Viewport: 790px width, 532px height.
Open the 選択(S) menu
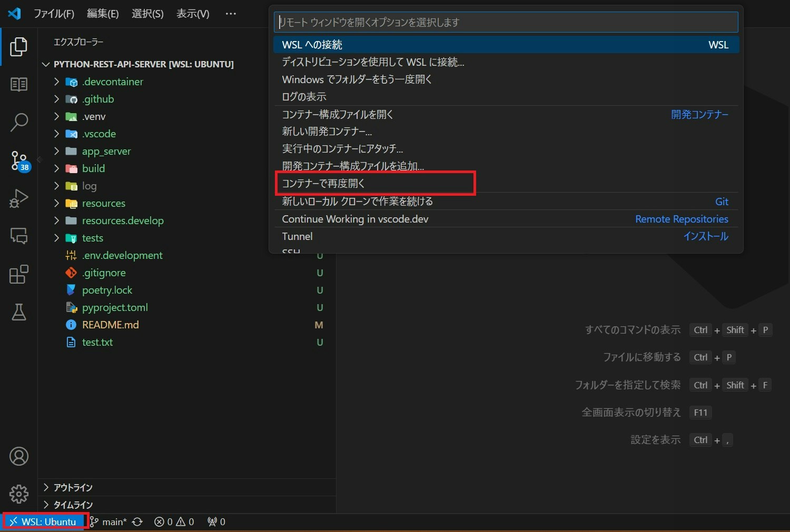click(147, 14)
